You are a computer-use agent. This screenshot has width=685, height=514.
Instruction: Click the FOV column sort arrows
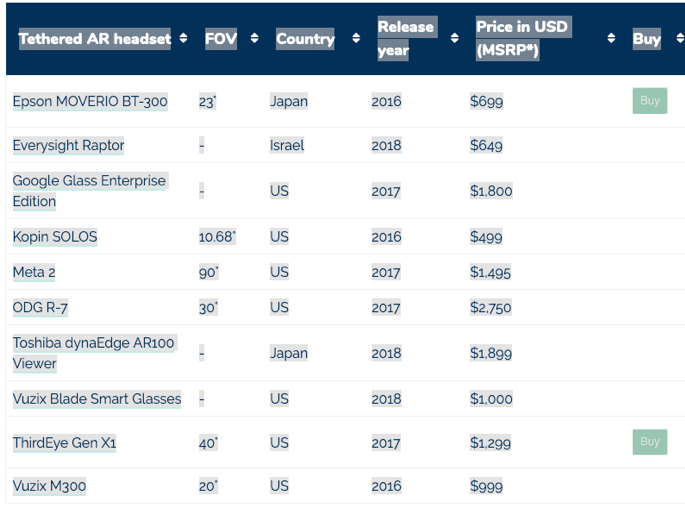(x=254, y=39)
